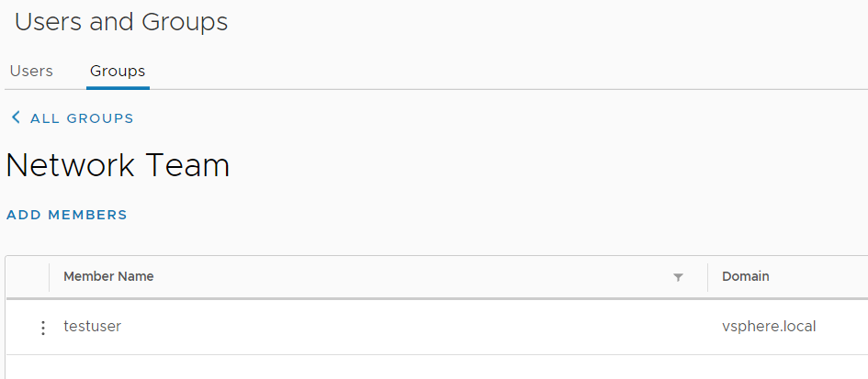Sort by the Domain column header
This screenshot has height=379, width=868.
746,276
